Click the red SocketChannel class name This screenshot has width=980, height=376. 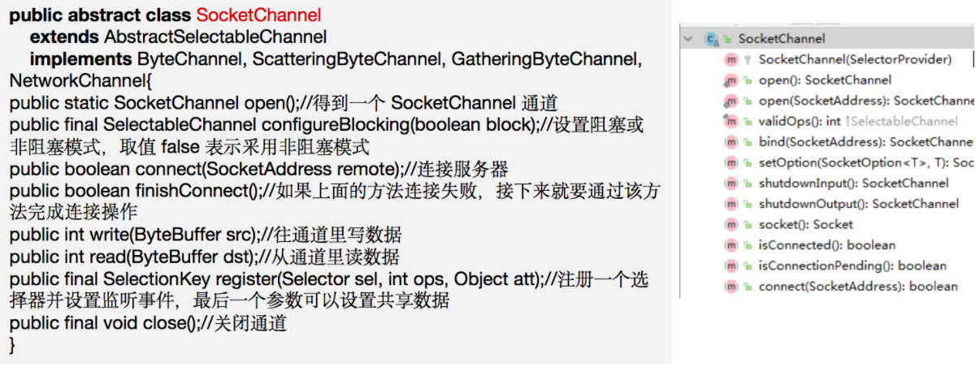[258, 15]
